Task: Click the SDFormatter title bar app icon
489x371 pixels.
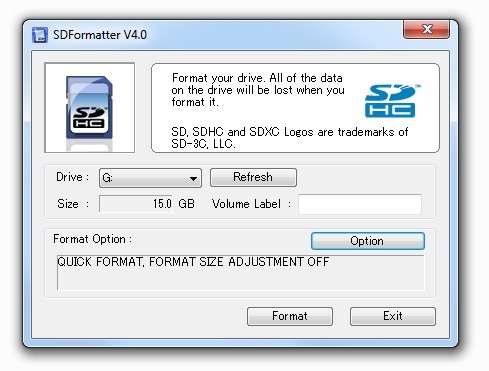Action: coord(40,35)
